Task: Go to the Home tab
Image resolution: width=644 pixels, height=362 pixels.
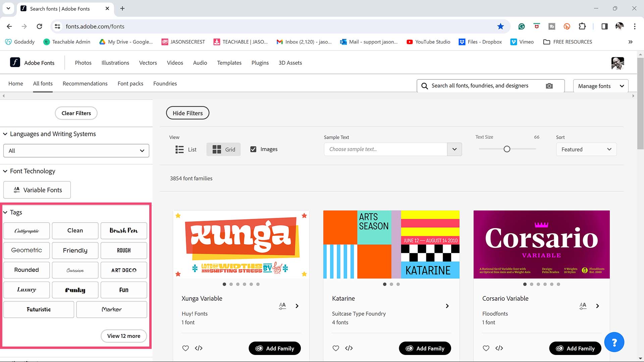Action: point(16,83)
